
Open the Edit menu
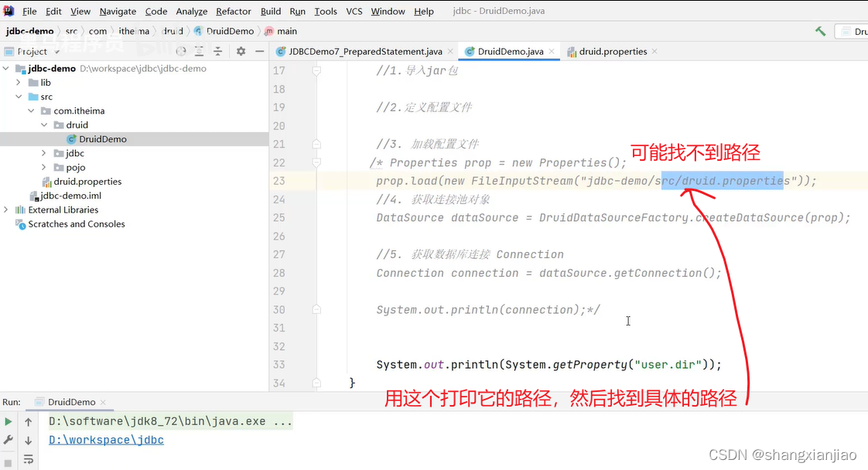53,11
